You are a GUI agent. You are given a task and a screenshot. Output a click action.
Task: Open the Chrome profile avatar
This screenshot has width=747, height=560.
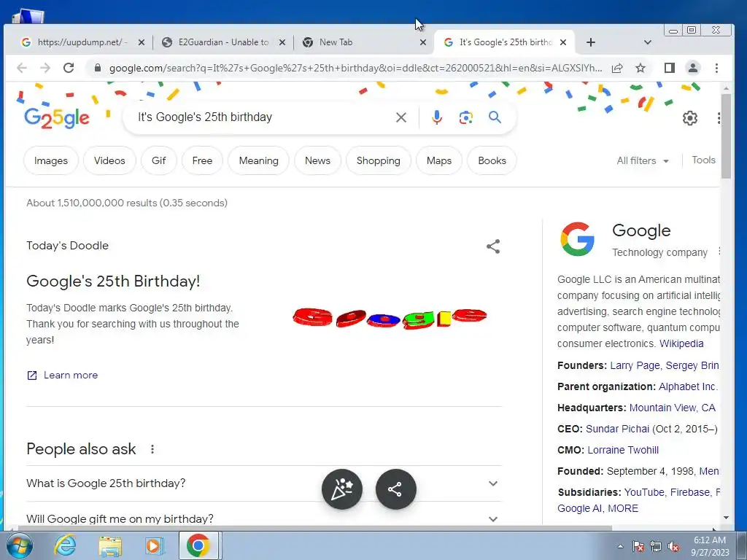pyautogui.click(x=693, y=68)
